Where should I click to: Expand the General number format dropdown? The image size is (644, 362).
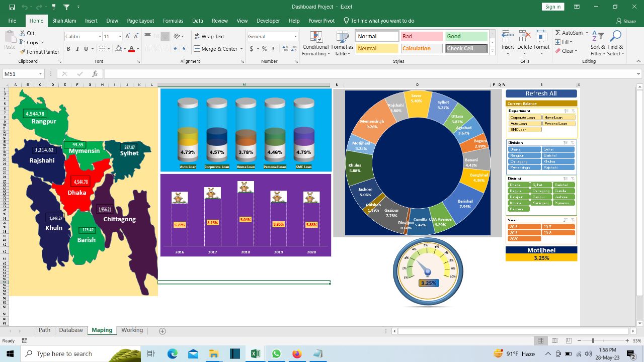[x=295, y=37]
